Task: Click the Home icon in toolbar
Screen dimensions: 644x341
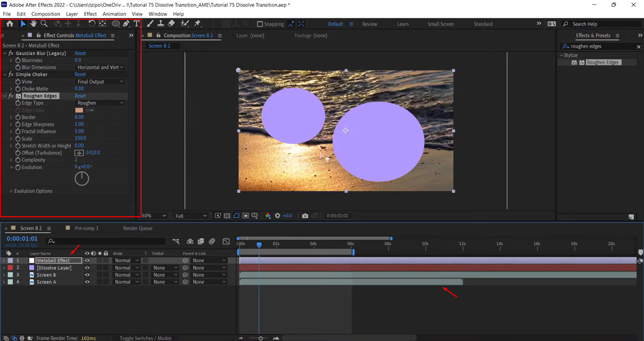Action: [x=9, y=23]
